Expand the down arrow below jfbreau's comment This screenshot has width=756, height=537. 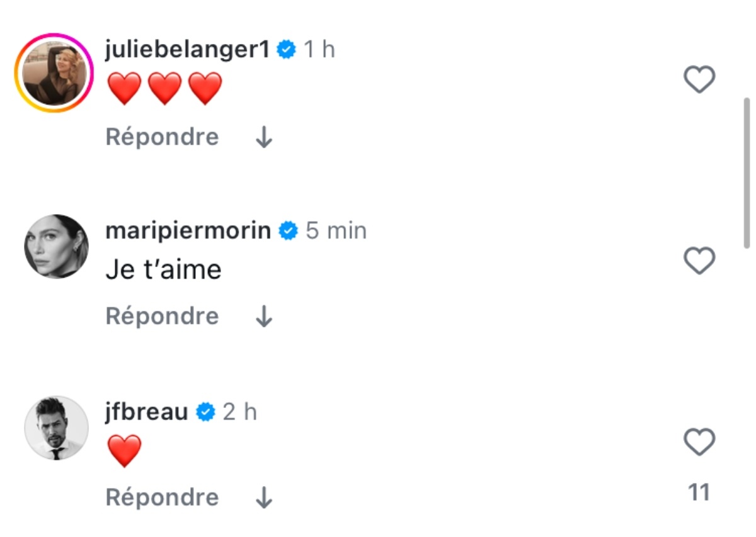click(264, 498)
